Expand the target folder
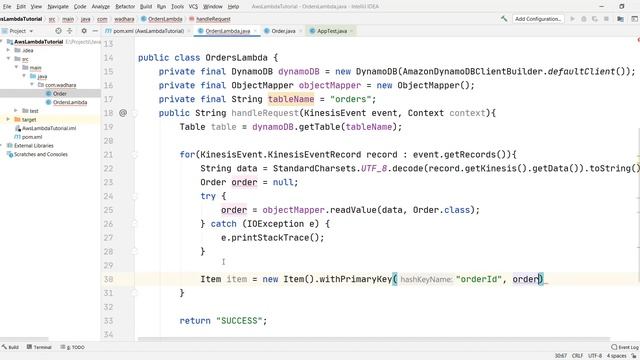Screen dimensions: 640x360 pyautogui.click(x=8, y=119)
